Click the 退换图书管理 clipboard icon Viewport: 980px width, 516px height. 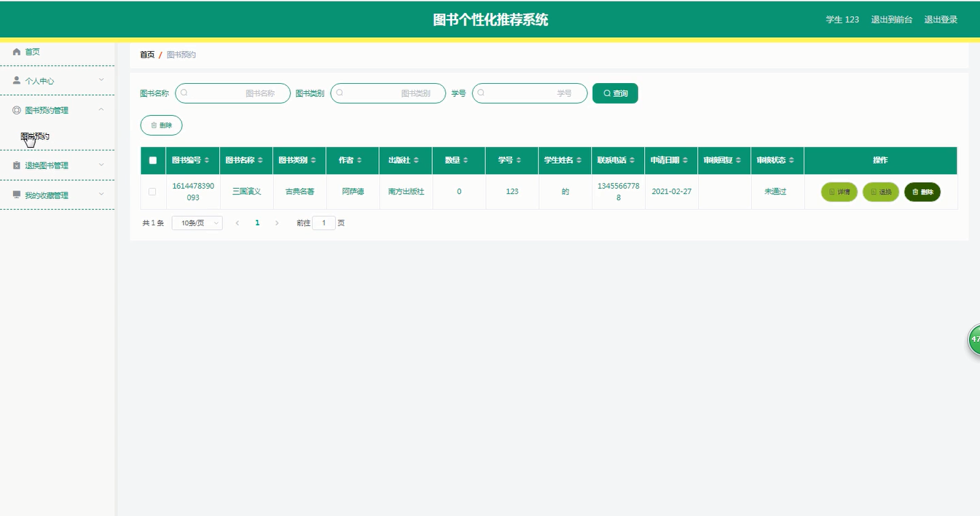click(17, 165)
